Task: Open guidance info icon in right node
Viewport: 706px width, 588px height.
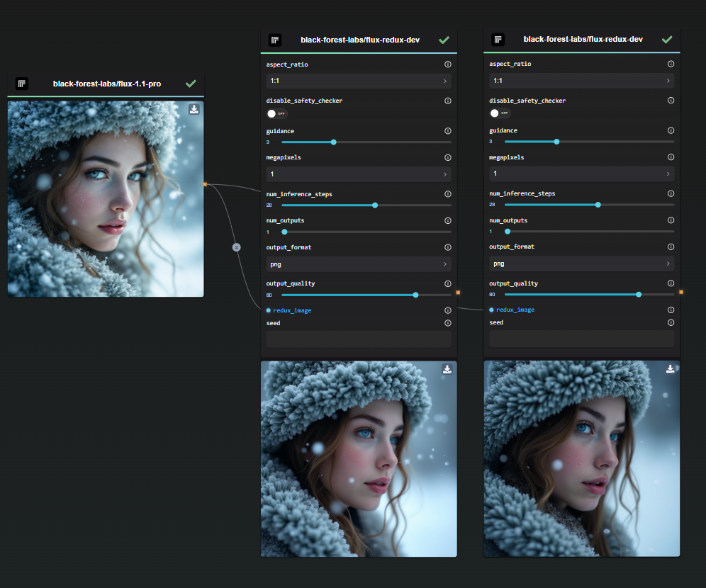Action: pos(671,130)
